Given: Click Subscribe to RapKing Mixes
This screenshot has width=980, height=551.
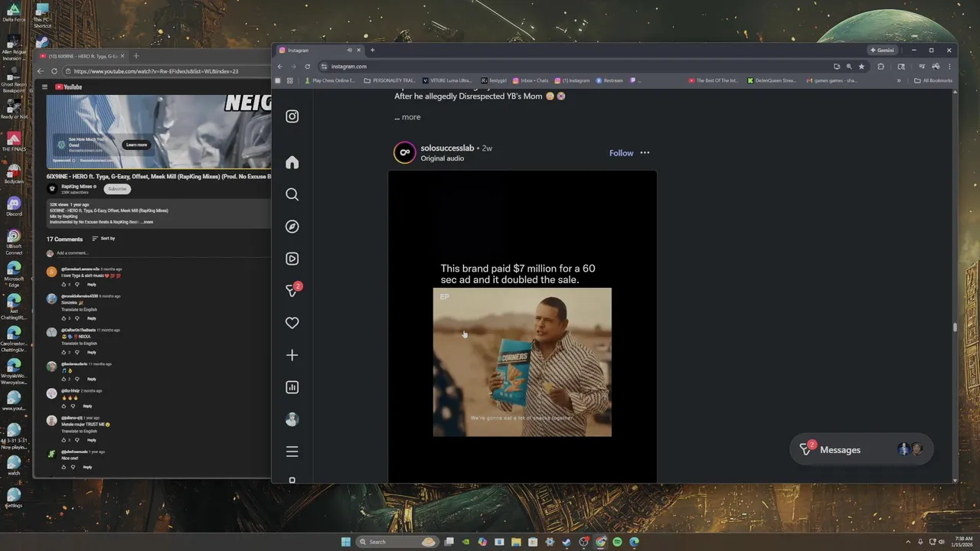Looking at the screenshot, I should (x=117, y=189).
